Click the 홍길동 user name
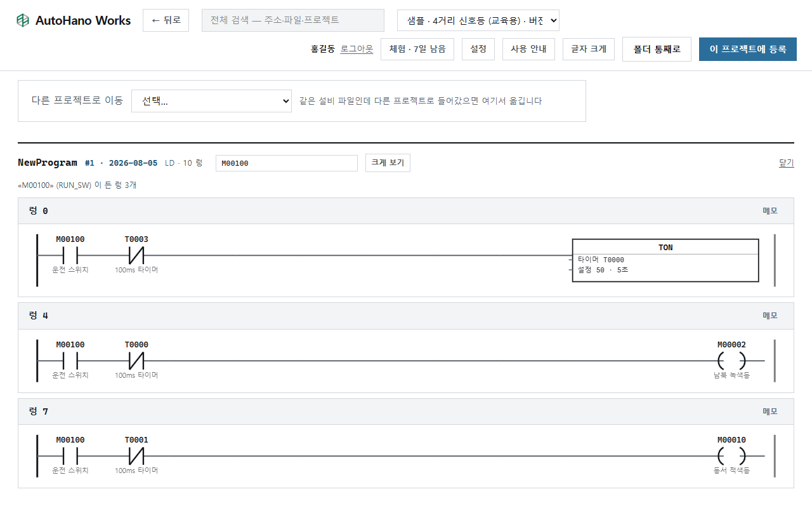The height and width of the screenshot is (508, 812). click(x=323, y=49)
